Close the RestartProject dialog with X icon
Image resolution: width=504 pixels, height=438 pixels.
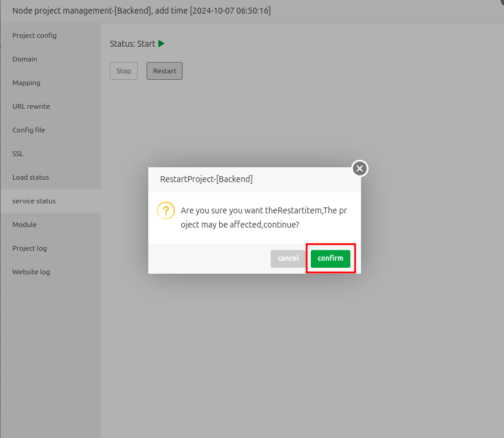coord(360,168)
